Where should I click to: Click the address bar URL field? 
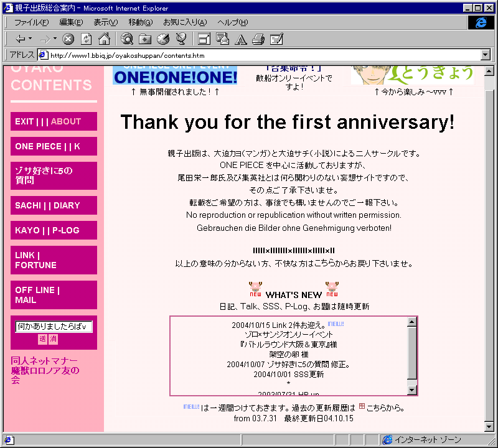point(263,55)
